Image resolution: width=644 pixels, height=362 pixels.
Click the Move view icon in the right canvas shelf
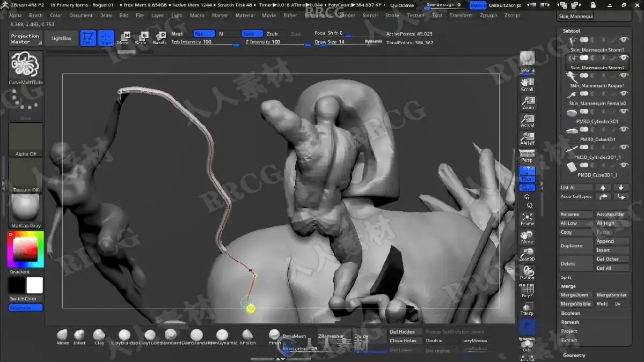click(x=528, y=238)
